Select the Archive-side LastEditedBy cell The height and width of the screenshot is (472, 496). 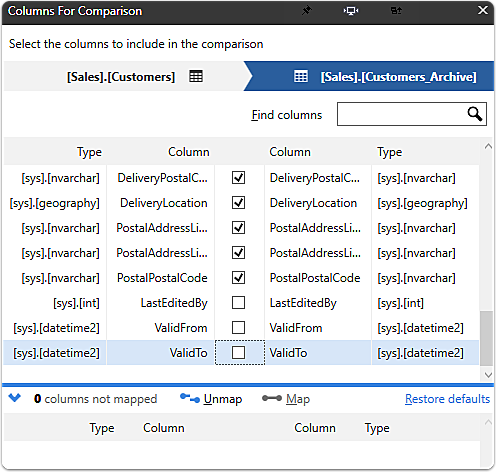318,303
